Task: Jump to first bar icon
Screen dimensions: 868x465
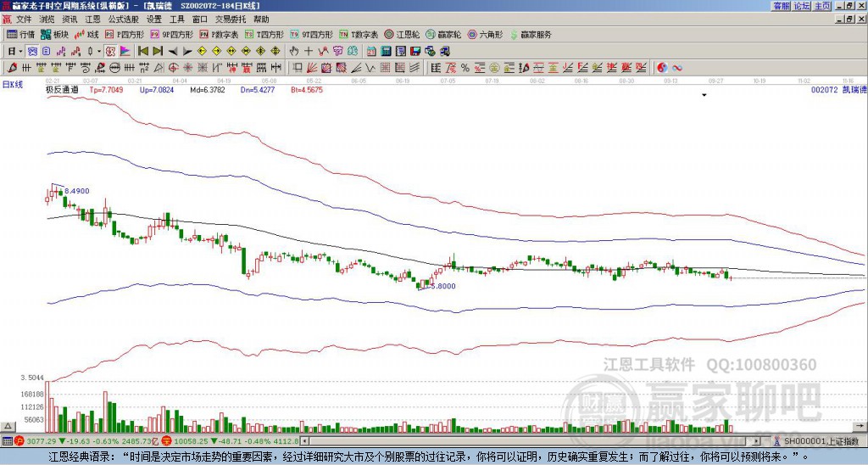Action: 142,52
